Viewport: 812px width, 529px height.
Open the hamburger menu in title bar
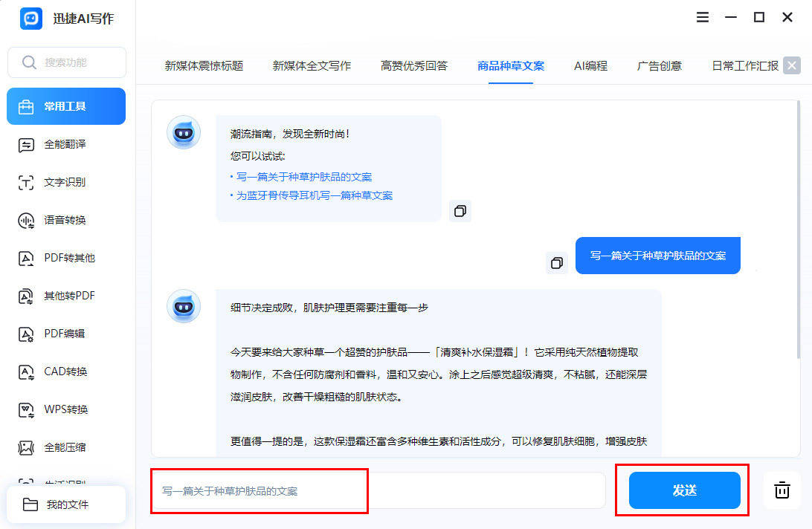pos(703,17)
